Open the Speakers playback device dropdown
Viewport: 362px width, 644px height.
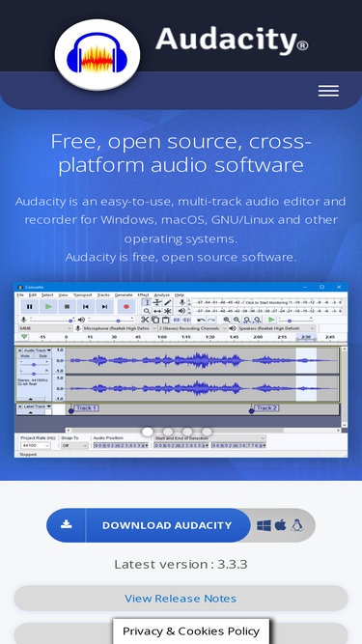pyautogui.click(x=277, y=328)
